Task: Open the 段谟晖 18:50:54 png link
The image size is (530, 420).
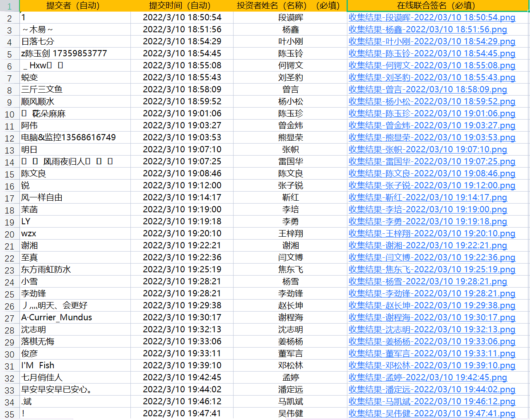Action: 432,18
